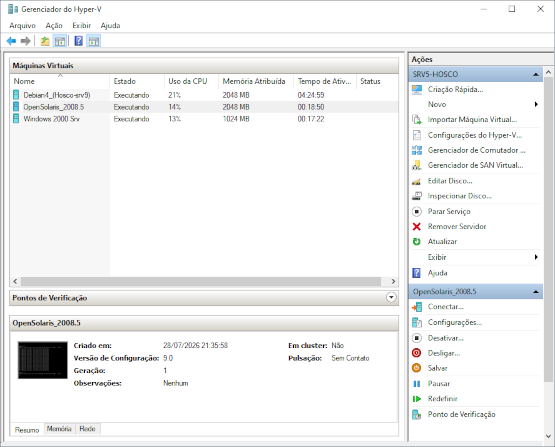Screen dimensions: 555x447
Task: Click the 04:24:59 uptime cell
Action: click(311, 95)
